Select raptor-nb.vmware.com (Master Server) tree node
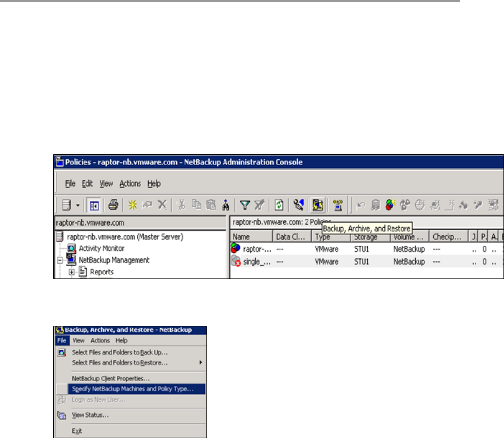The width and height of the screenshot is (504, 438). pyautogui.click(x=125, y=237)
